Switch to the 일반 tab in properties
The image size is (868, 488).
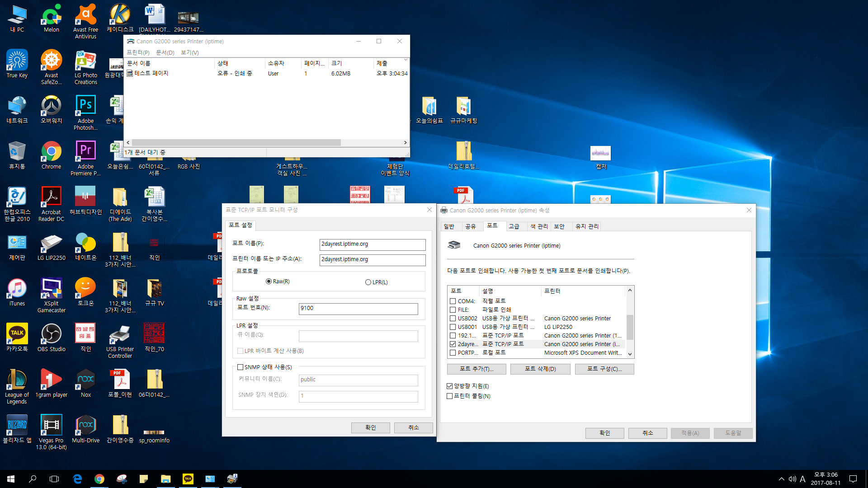[449, 226]
